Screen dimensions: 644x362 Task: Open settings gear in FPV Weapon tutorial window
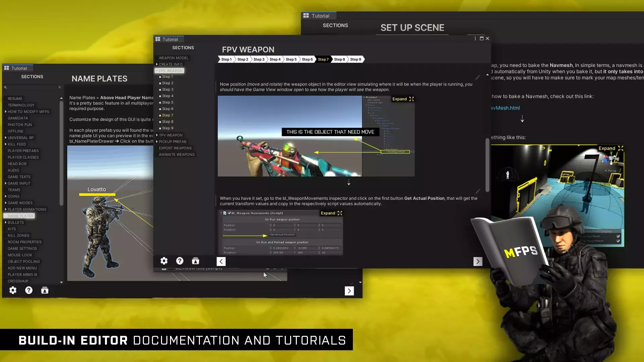click(x=164, y=261)
